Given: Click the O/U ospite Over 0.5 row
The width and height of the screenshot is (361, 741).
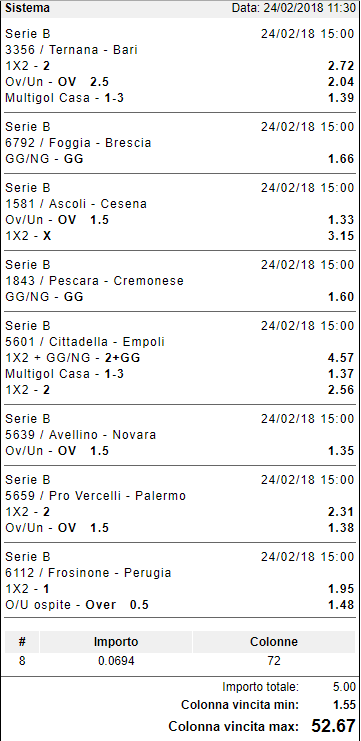Looking at the screenshot, I should click(180, 604).
